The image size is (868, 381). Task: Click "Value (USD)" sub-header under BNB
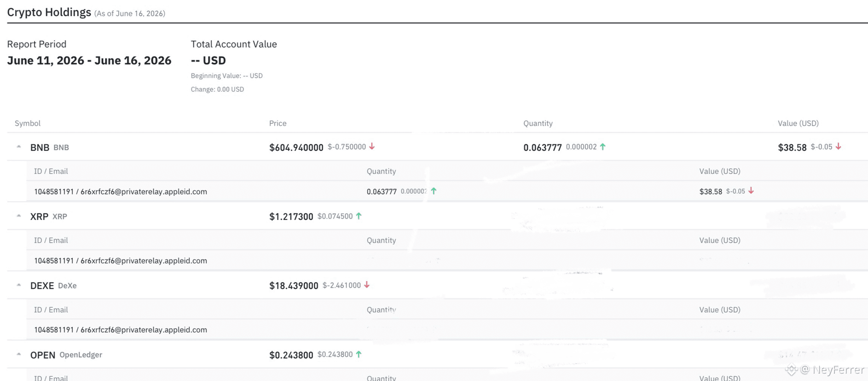tap(720, 171)
